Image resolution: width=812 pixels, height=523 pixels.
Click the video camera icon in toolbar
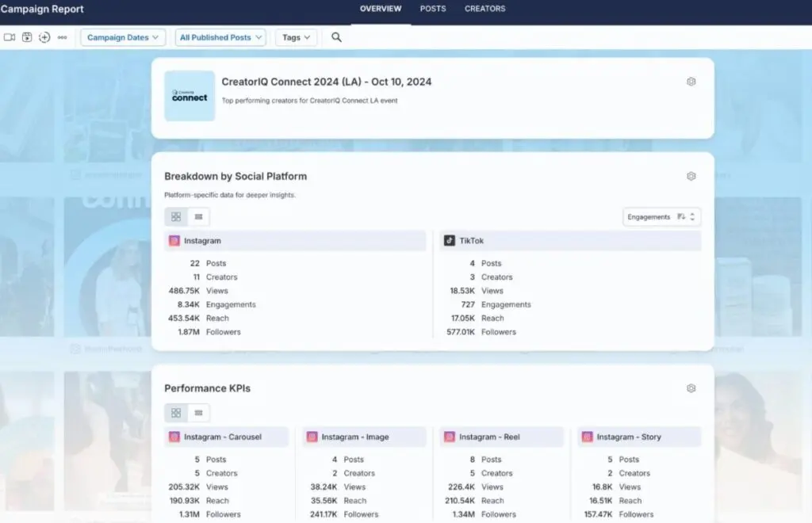[10, 37]
